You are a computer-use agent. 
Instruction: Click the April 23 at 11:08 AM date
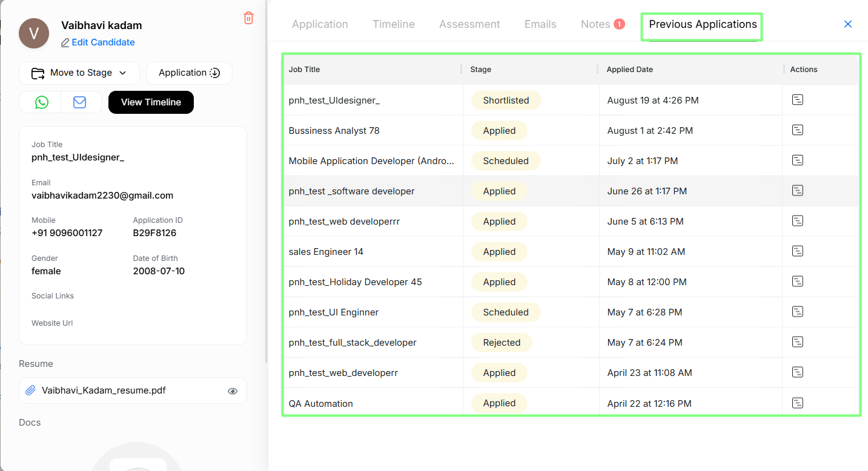click(650, 373)
